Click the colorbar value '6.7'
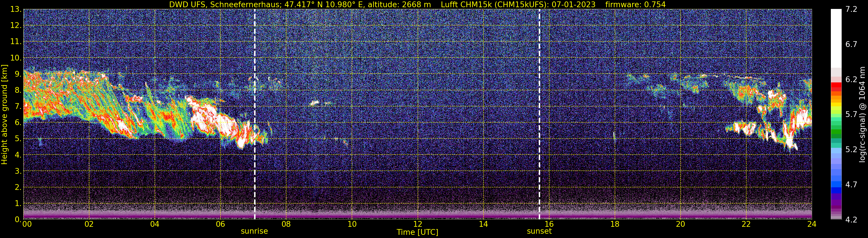 [x=851, y=44]
